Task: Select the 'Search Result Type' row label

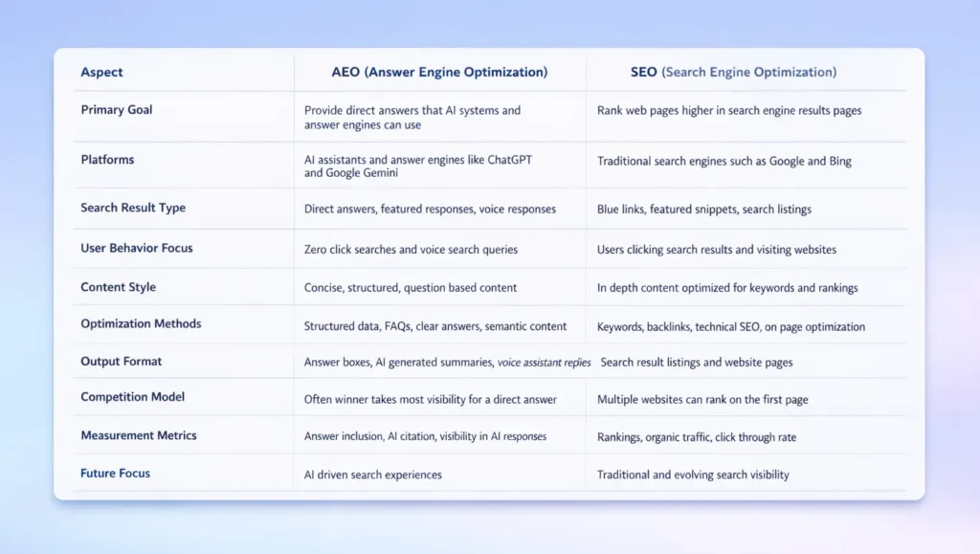Action: tap(133, 208)
